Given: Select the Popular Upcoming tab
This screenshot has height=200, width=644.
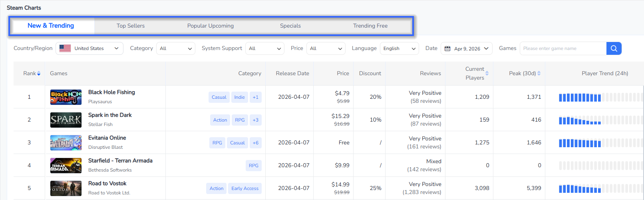Looking at the screenshot, I should [x=210, y=26].
